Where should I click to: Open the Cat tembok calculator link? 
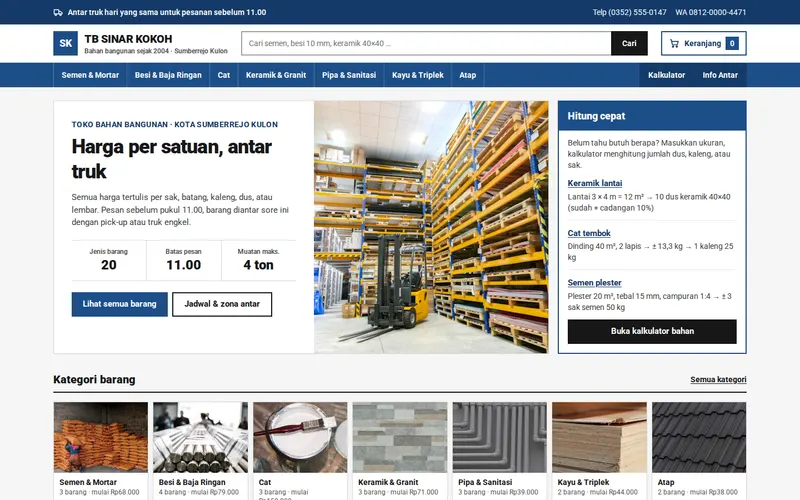[589, 233]
